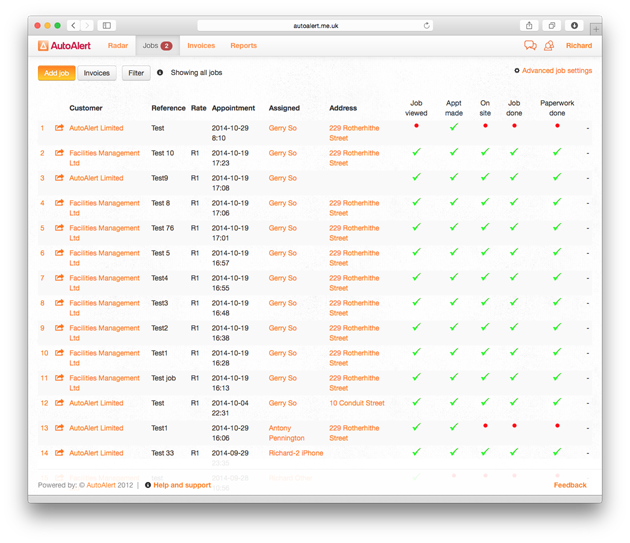Open a new browser tab with plus button
Image resolution: width=630 pixels, height=543 pixels.
596,29
